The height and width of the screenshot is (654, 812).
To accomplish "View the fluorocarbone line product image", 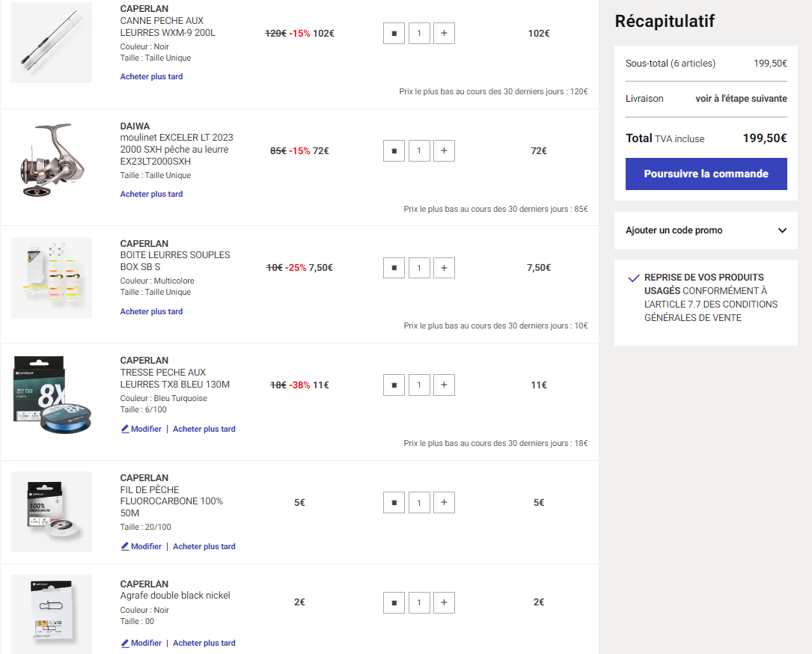I will click(52, 512).
